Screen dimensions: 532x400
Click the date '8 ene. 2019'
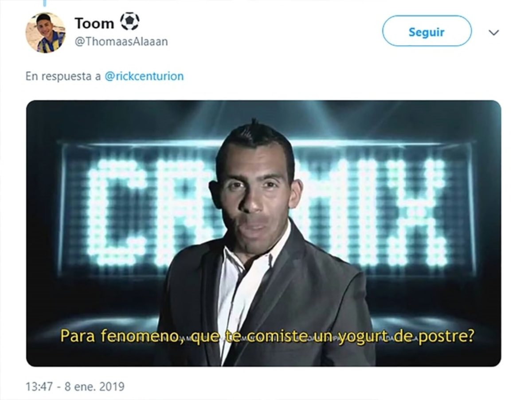point(94,387)
